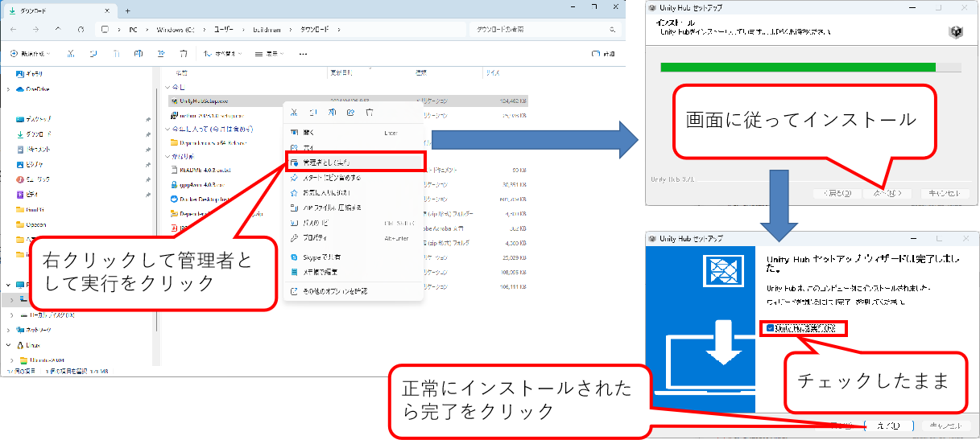This screenshot has width=980, height=440.
Task: Choose プロパティ in the context menu
Action: click(353, 238)
